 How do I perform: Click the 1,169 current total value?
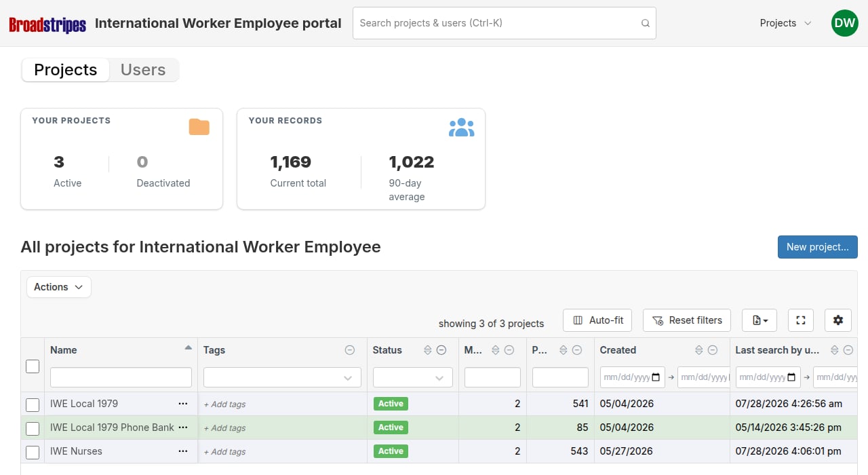(x=291, y=162)
